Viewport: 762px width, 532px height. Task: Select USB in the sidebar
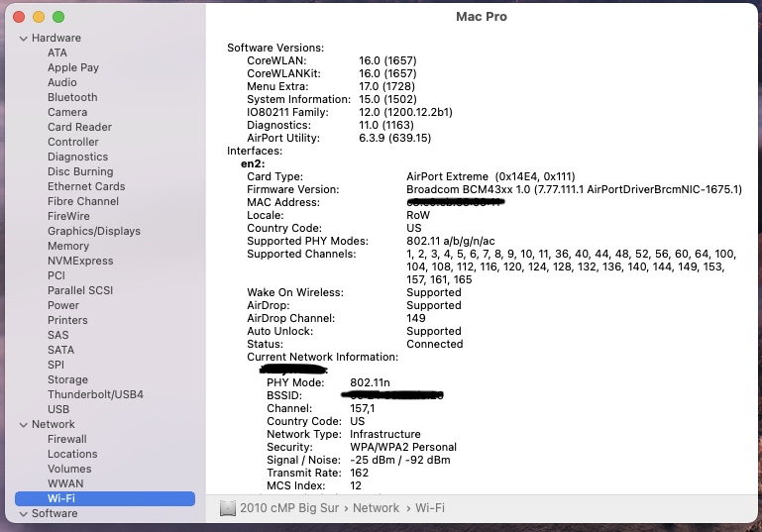tap(58, 409)
